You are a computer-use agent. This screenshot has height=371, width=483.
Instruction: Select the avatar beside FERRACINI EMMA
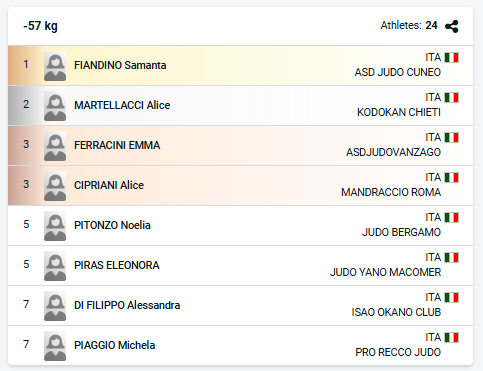point(55,146)
